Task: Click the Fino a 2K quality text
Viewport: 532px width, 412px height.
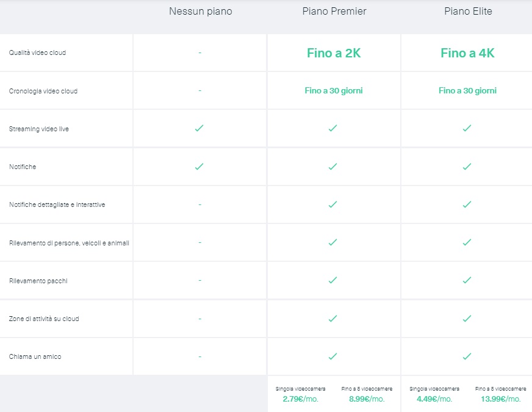Action: point(334,53)
